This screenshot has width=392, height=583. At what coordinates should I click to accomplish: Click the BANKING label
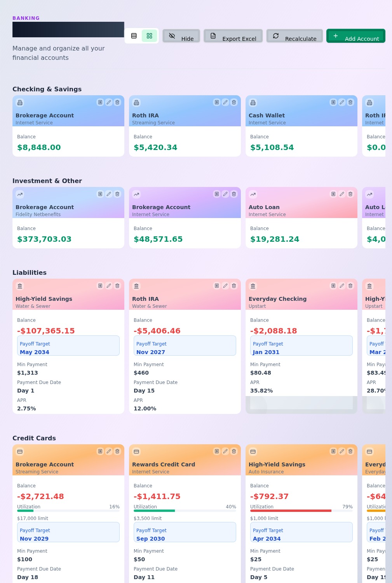26,18
